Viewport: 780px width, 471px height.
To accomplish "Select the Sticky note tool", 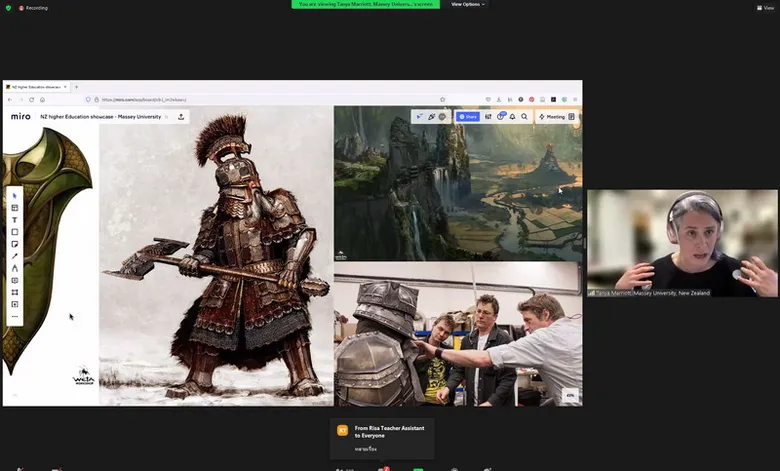I will tap(14, 244).
